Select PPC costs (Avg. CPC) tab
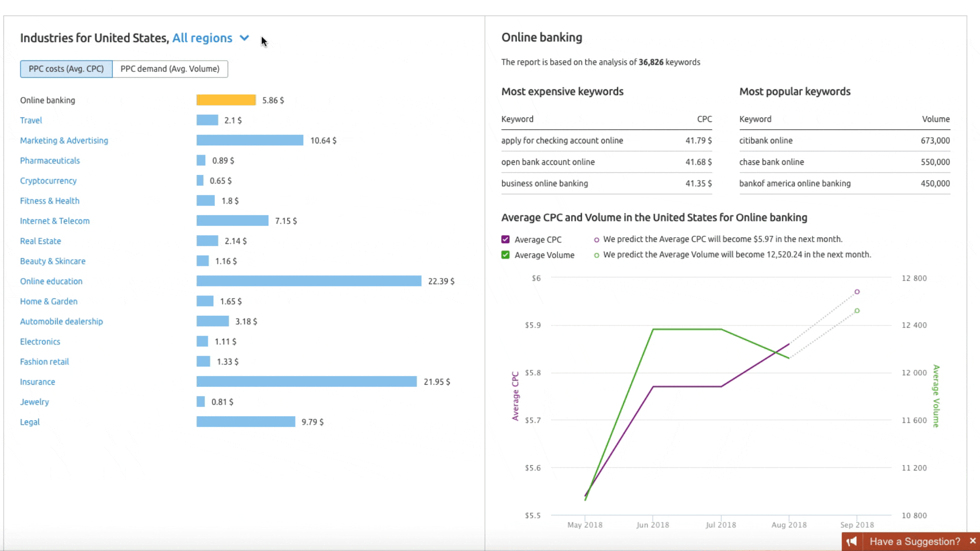Viewport: 980px width, 551px height. click(x=66, y=69)
